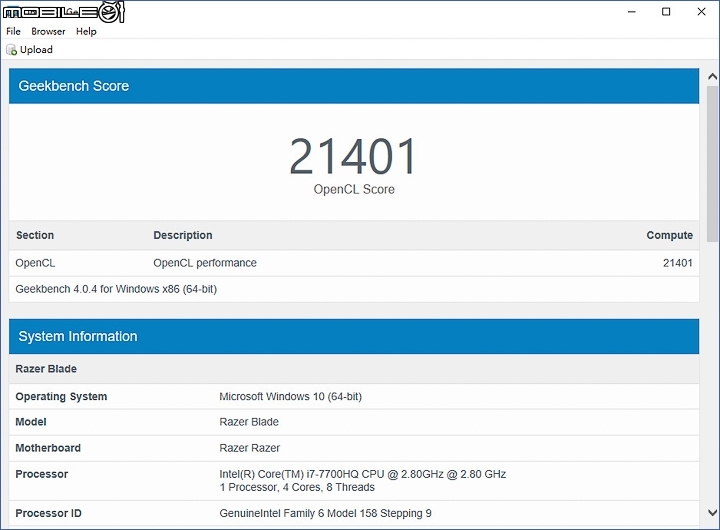Open the Help menu
The height and width of the screenshot is (530, 720).
point(86,31)
